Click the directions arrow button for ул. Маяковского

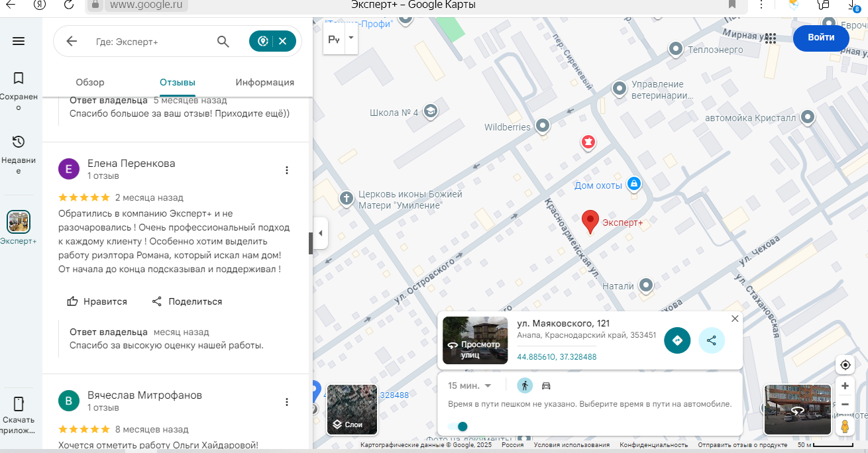tap(677, 340)
